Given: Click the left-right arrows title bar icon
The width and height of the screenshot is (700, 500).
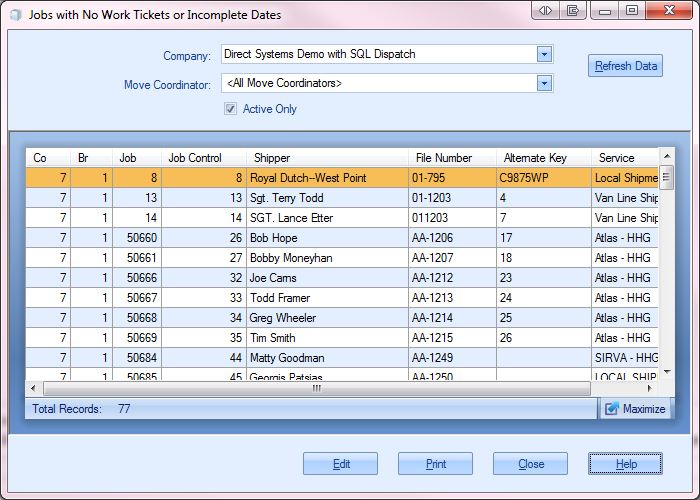Looking at the screenshot, I should point(545,11).
